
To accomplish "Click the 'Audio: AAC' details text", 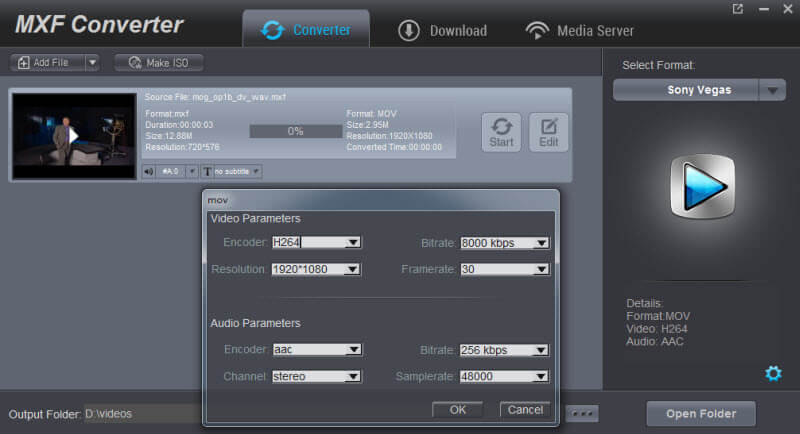I will [x=655, y=342].
